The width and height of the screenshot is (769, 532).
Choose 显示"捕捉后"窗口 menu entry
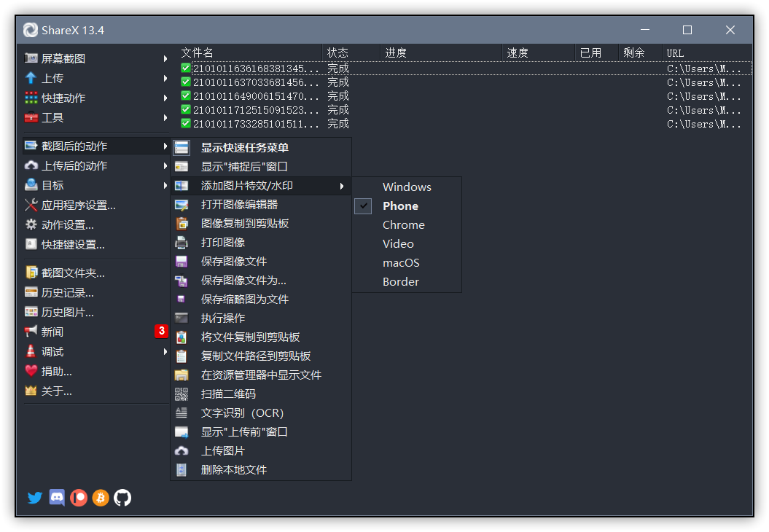[x=261, y=167]
